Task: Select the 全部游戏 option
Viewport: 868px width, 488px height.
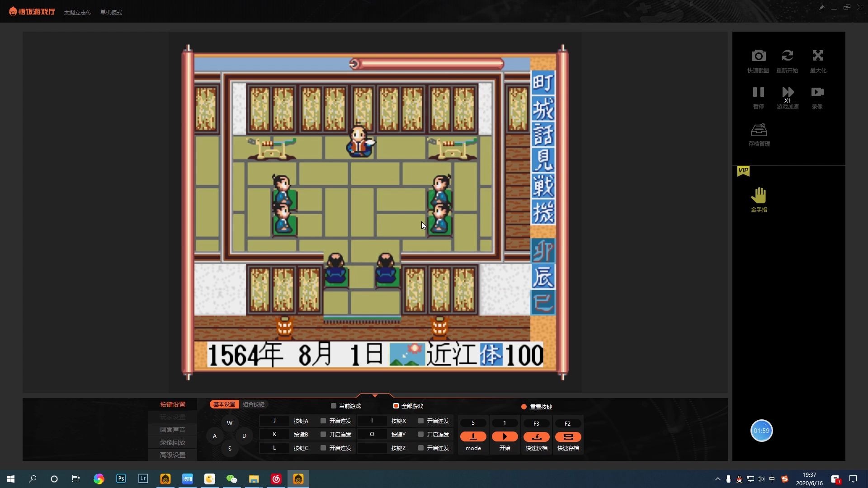Action: click(396, 406)
